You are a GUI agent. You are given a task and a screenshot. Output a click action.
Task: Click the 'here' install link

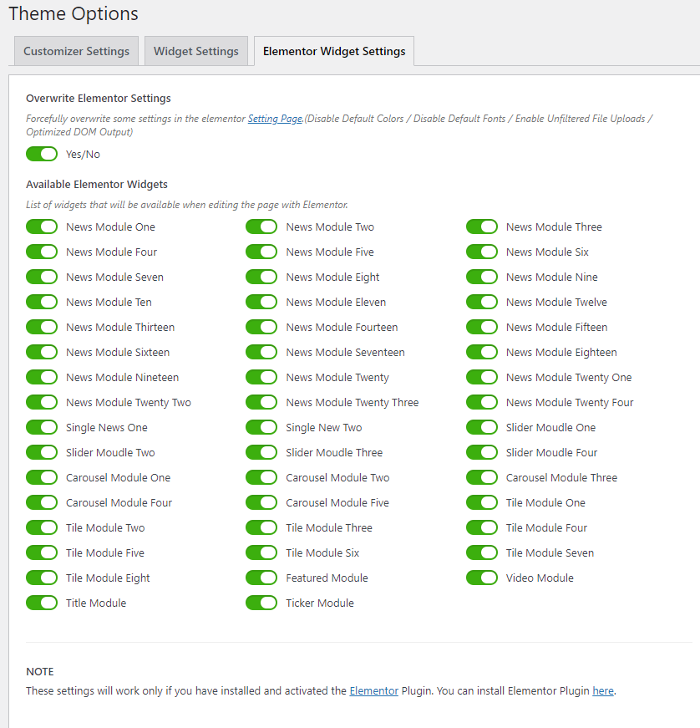click(x=603, y=691)
